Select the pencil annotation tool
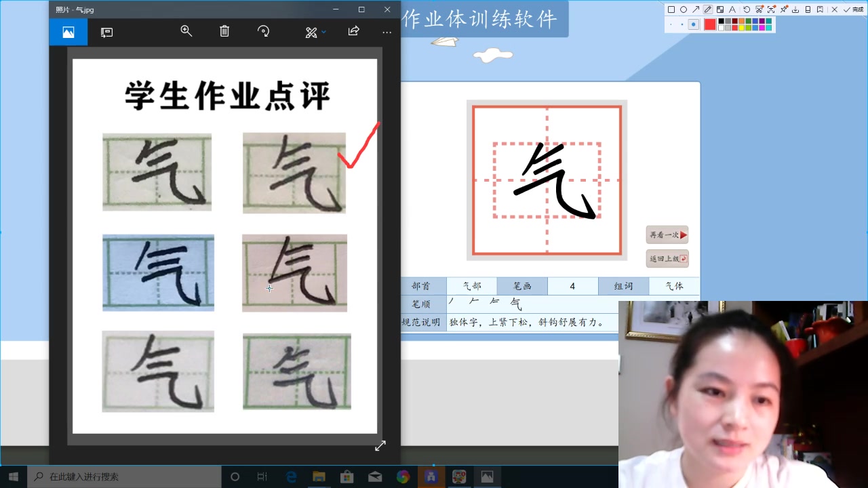This screenshot has width=868, height=488. point(707,9)
